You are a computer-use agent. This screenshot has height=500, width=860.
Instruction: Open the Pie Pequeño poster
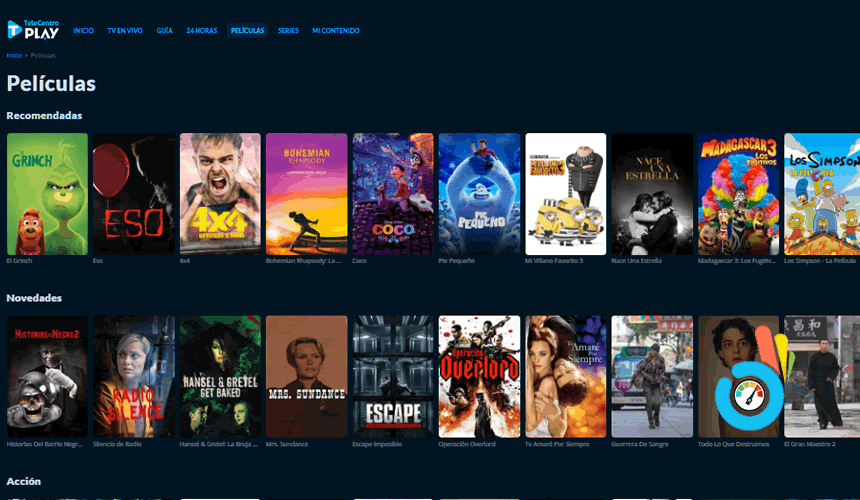pyautogui.click(x=479, y=194)
